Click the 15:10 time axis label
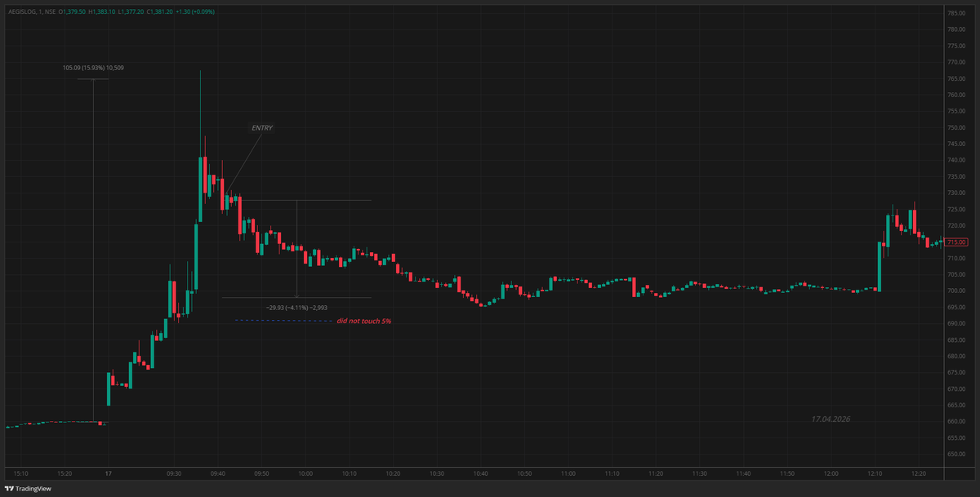This screenshot has height=497, width=980. [x=21, y=473]
